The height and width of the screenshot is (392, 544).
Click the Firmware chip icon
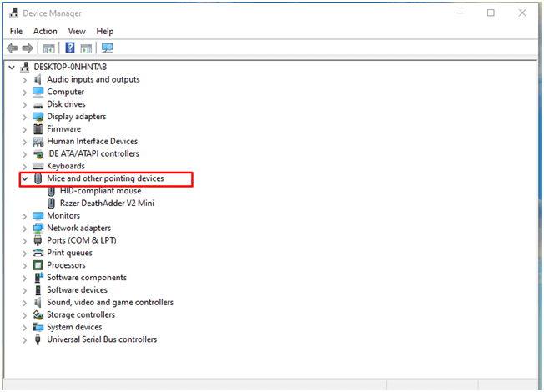pyautogui.click(x=38, y=129)
